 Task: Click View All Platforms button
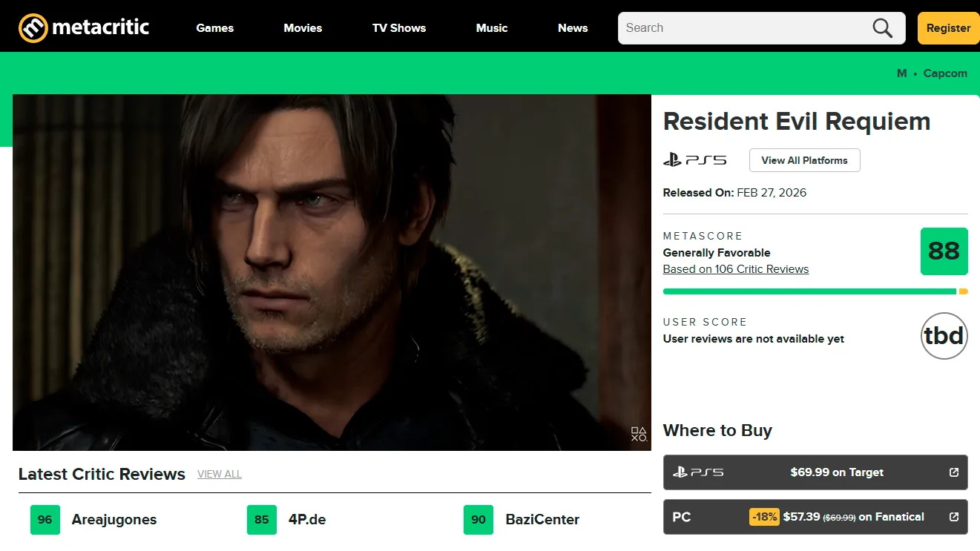[804, 160]
